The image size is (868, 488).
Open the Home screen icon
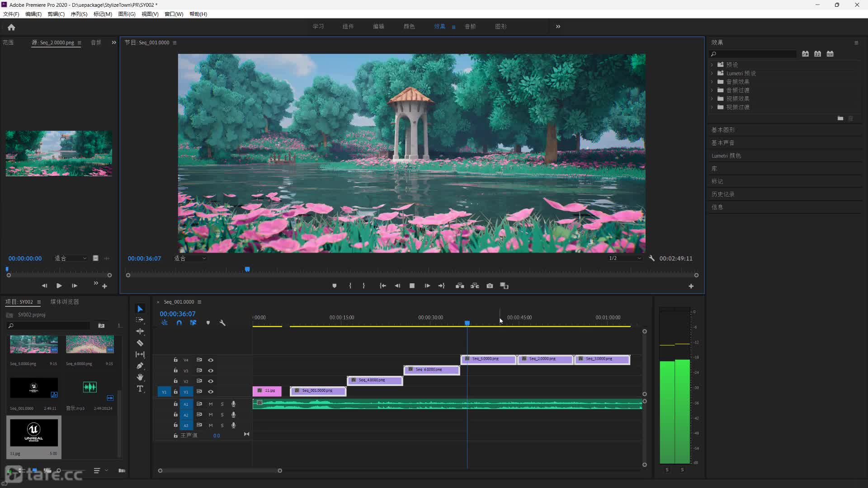point(11,27)
